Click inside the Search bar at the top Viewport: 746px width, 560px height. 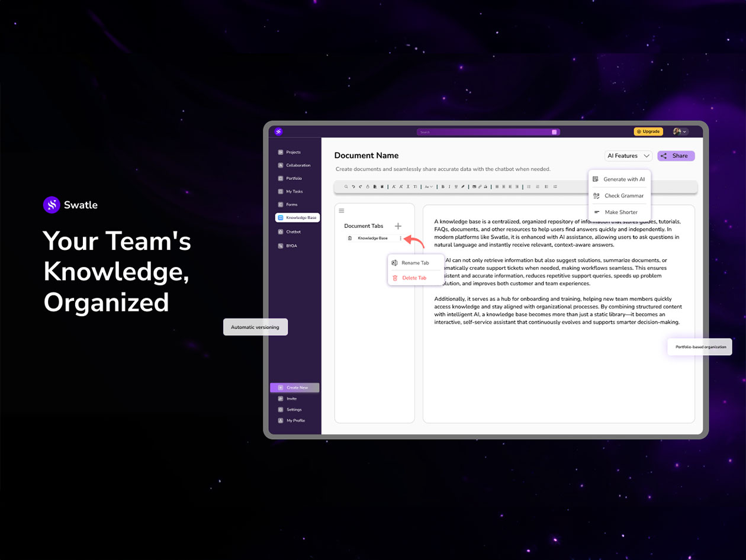pyautogui.click(x=485, y=131)
